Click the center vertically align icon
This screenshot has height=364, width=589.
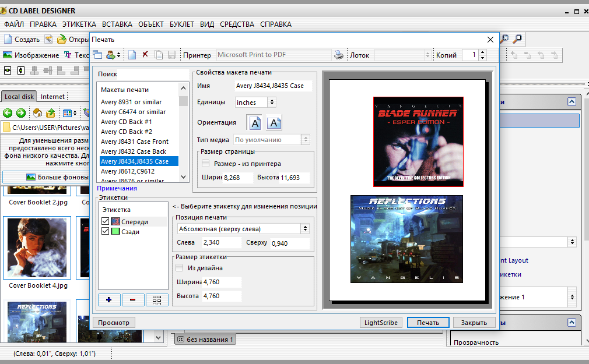(21, 70)
